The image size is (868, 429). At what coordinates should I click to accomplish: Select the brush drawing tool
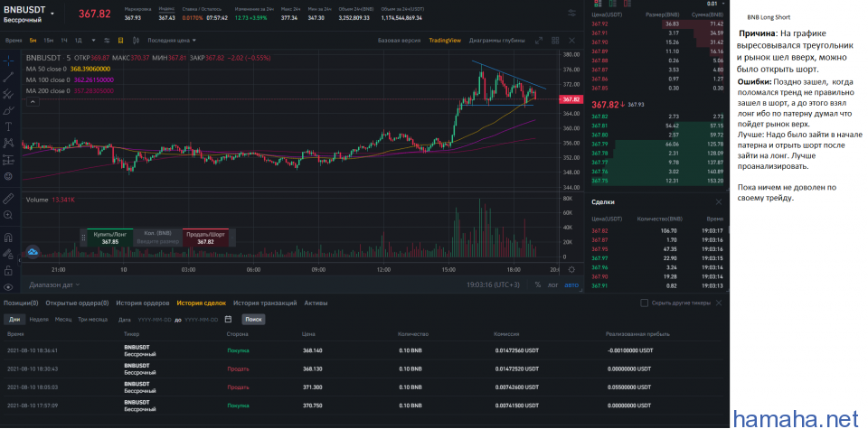coord(8,110)
